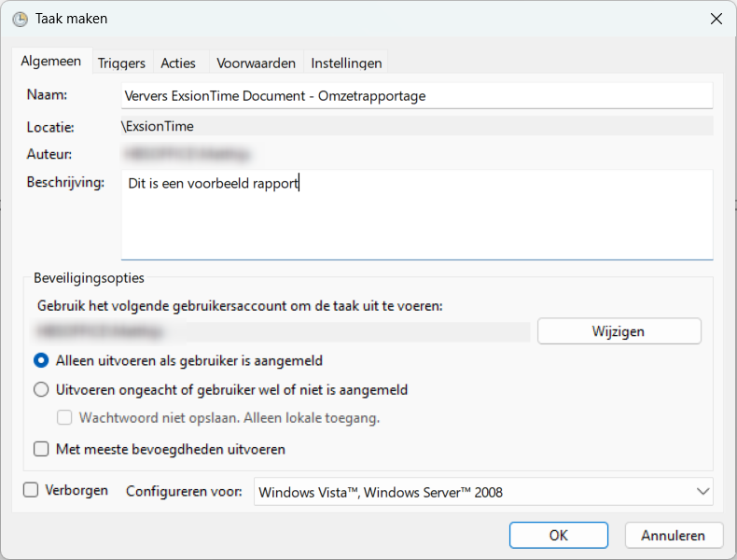The height and width of the screenshot is (560, 737).
Task: Choose 'Uitvoeren ongeacht of gebruiker' radio option
Action: 41,390
